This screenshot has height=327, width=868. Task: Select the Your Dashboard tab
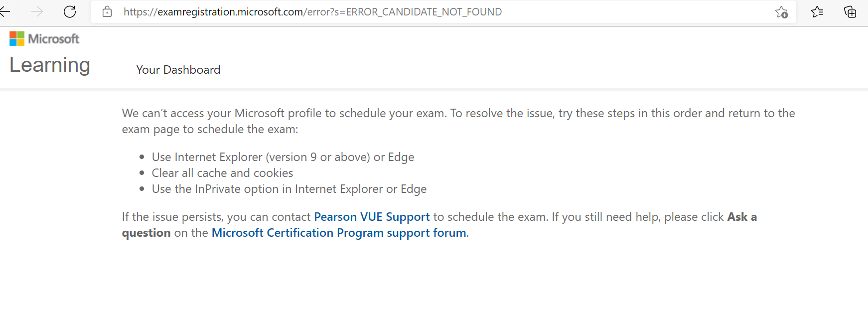pyautogui.click(x=178, y=69)
